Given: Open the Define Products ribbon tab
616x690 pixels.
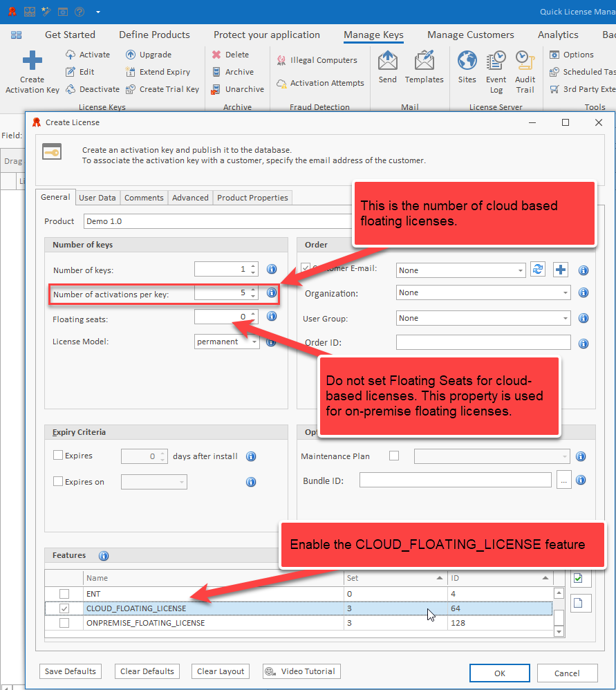Looking at the screenshot, I should click(154, 35).
